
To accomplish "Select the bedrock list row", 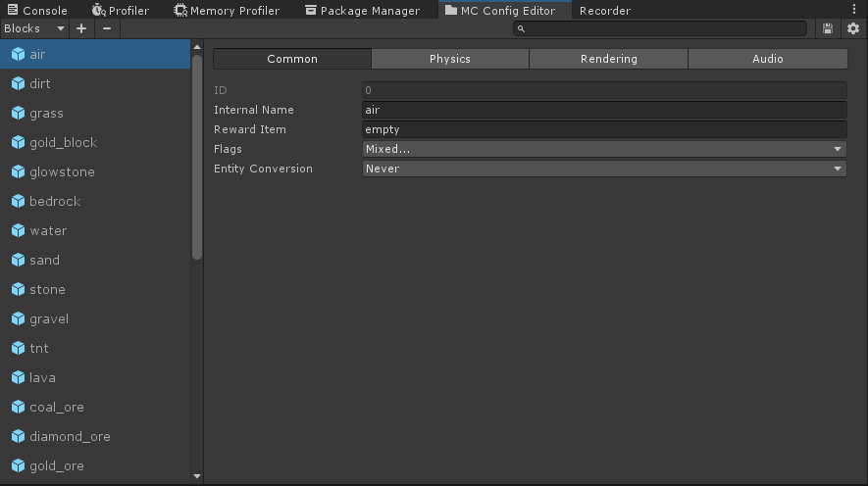I will 95,201.
